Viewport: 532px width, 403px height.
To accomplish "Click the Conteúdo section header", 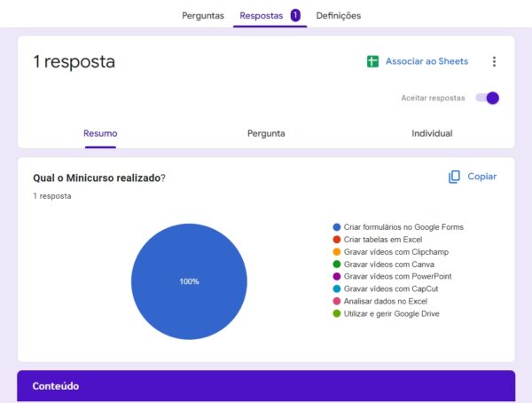I will click(x=266, y=386).
